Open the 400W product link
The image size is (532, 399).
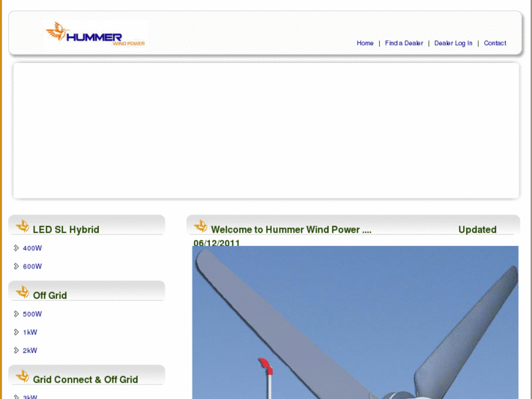(32, 248)
